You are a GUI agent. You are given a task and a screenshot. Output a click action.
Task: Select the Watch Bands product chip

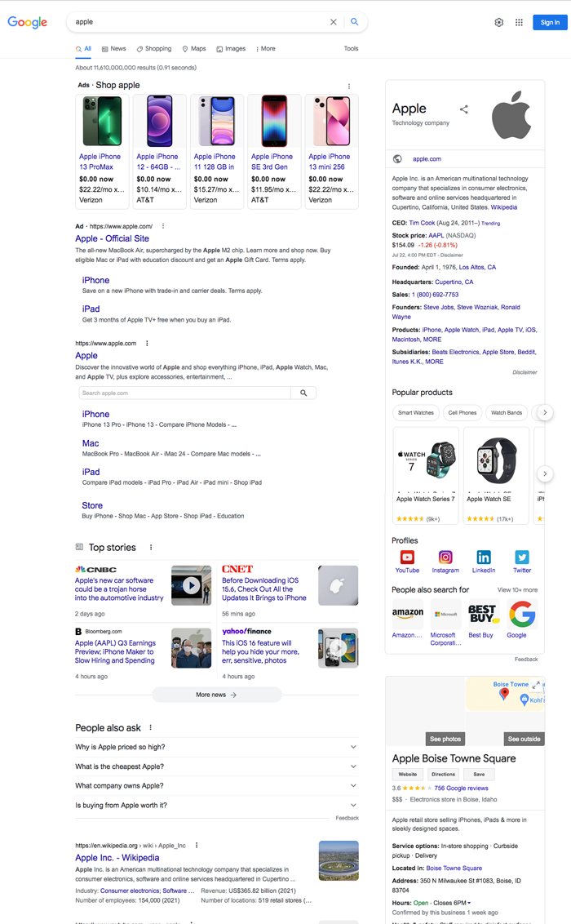[x=507, y=413]
